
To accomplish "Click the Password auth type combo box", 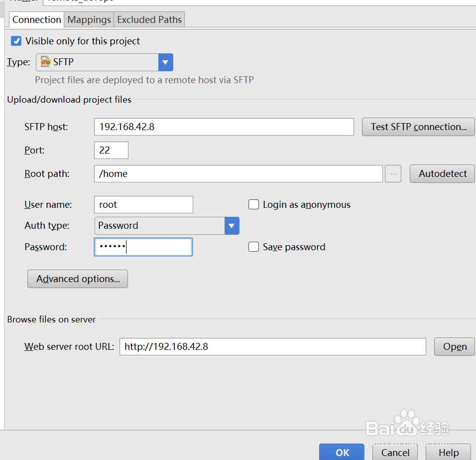I will pyautogui.click(x=159, y=226).
